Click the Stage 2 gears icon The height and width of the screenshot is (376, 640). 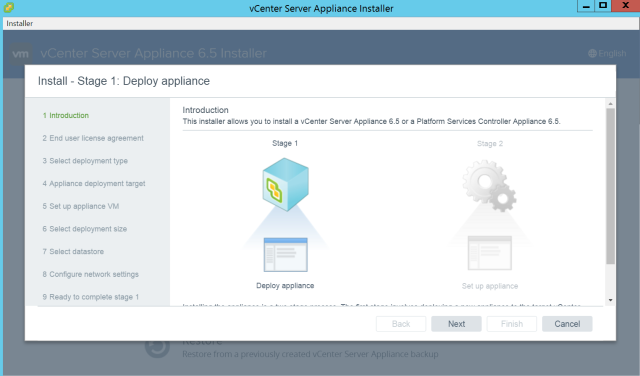click(489, 186)
